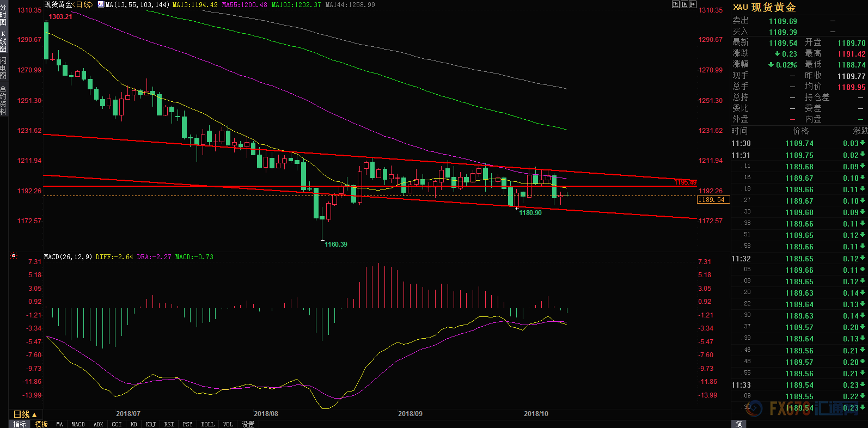Click the 1195.49 trendline price label
The image size is (868, 428).
click(686, 182)
